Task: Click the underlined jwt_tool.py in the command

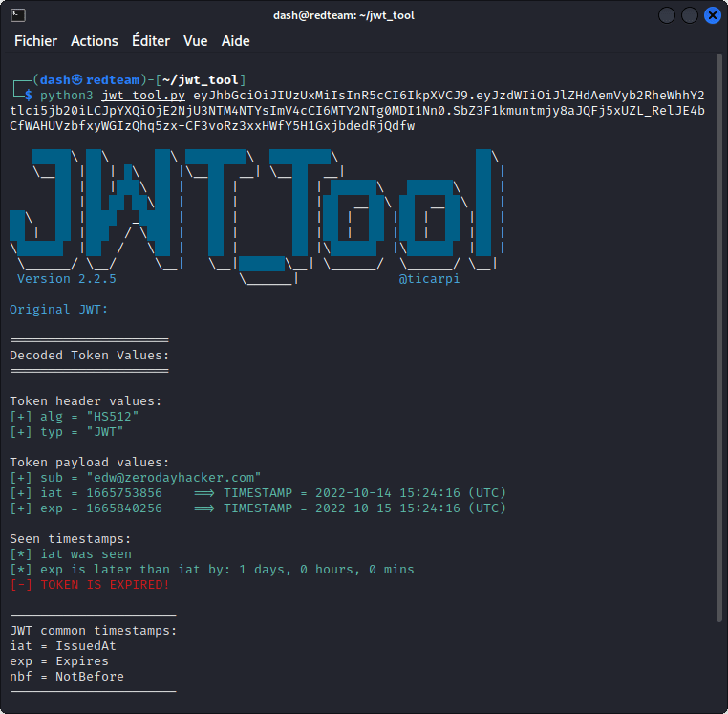Action: pyautogui.click(x=143, y=96)
